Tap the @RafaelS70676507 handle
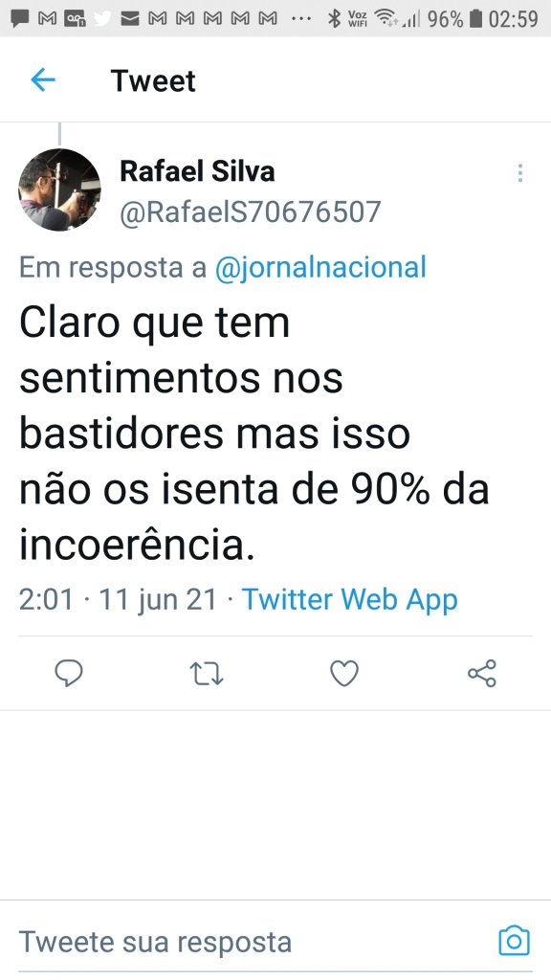The width and height of the screenshot is (551, 980). click(250, 212)
